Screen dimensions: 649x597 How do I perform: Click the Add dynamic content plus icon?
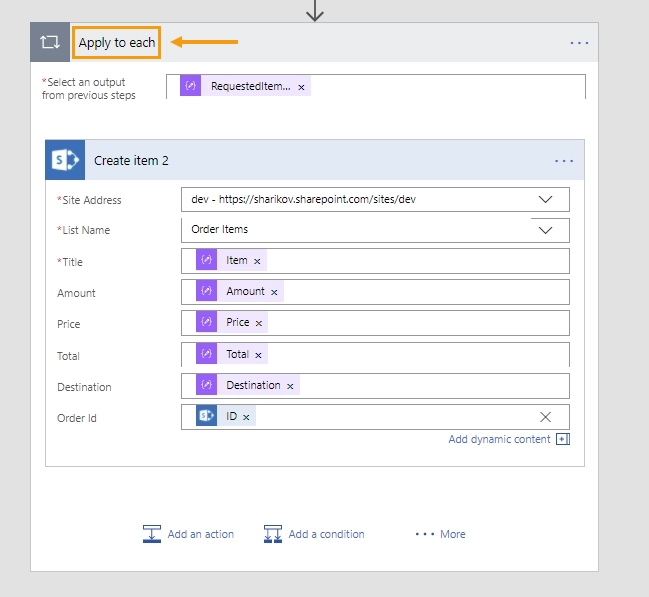point(563,439)
